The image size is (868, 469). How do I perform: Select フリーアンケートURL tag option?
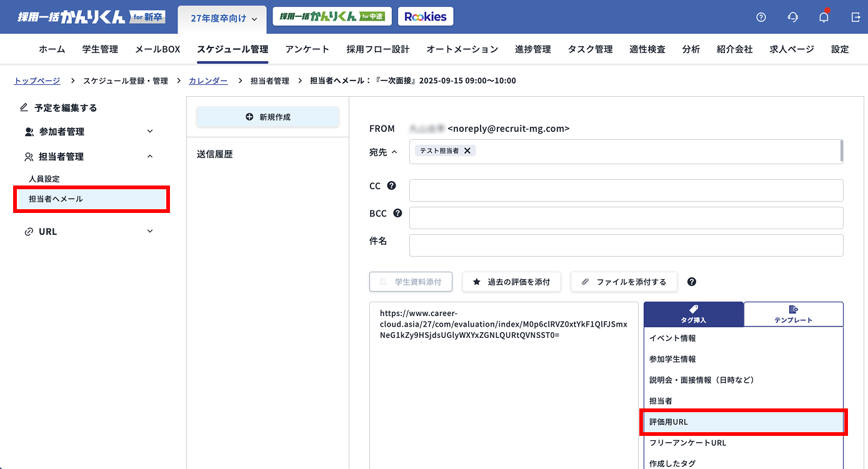tap(687, 443)
